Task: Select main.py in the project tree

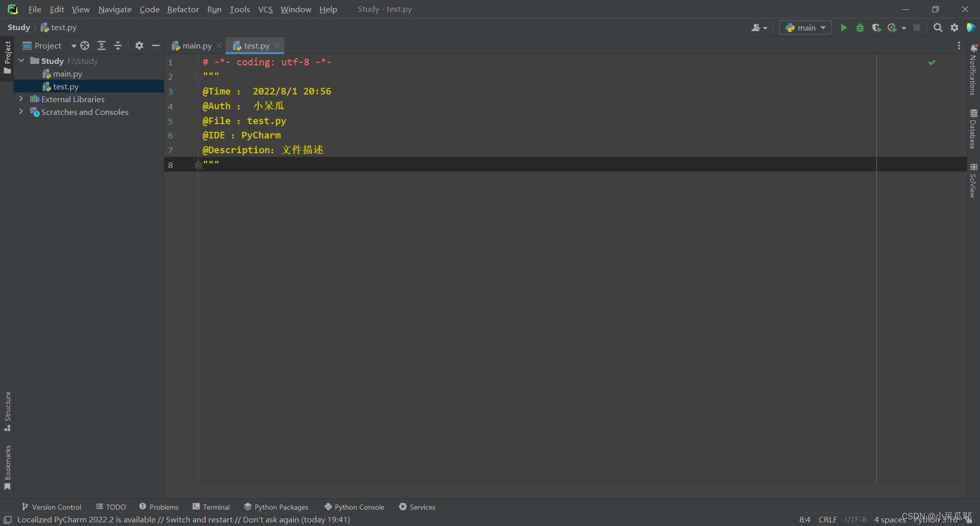Action: pos(67,74)
